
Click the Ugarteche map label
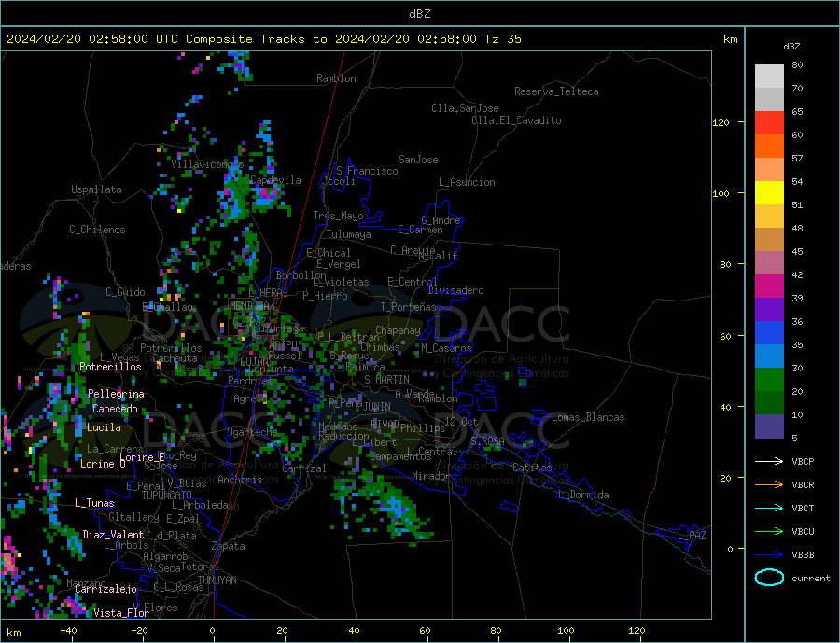point(252,432)
